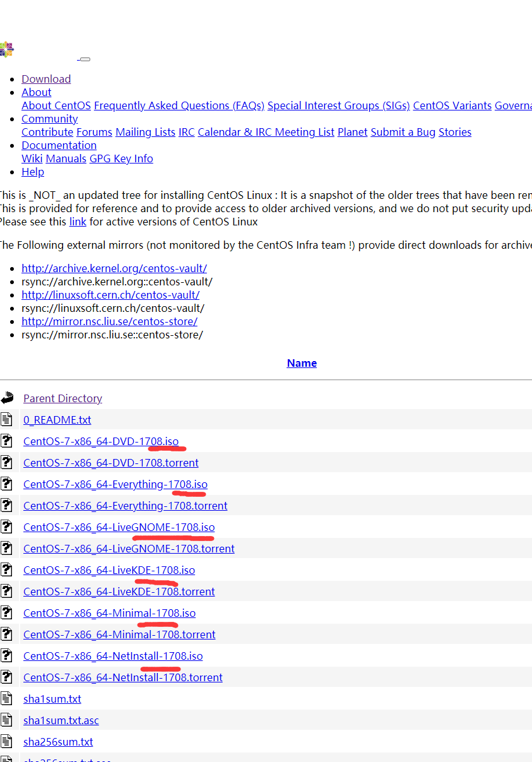The image size is (532, 762).
Task: Visit Special Interest Groups (SIGs)
Action: tap(339, 105)
